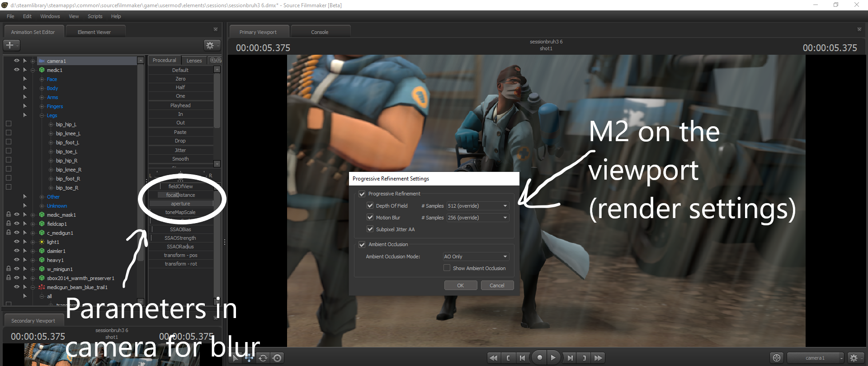Play the shot in primary viewport

point(553,357)
